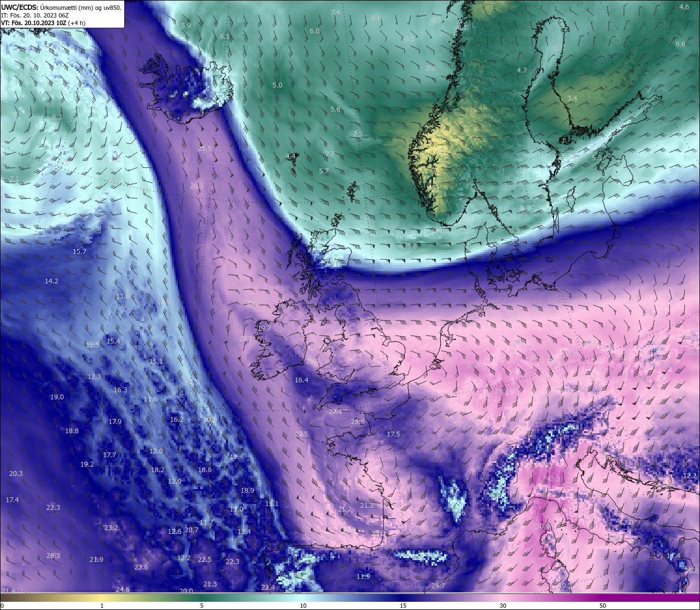Click the 18.9 value label

[x=247, y=490]
